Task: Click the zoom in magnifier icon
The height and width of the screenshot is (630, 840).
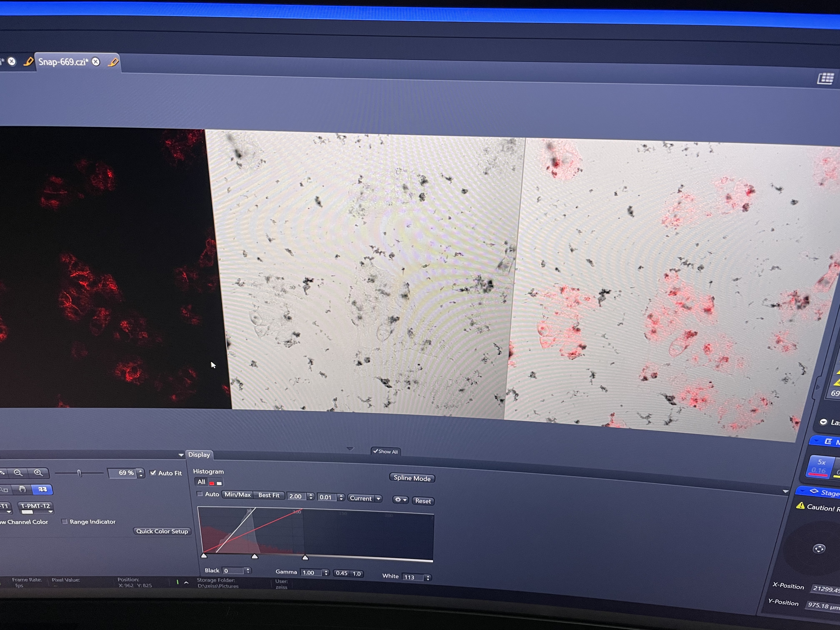Action: (38, 473)
